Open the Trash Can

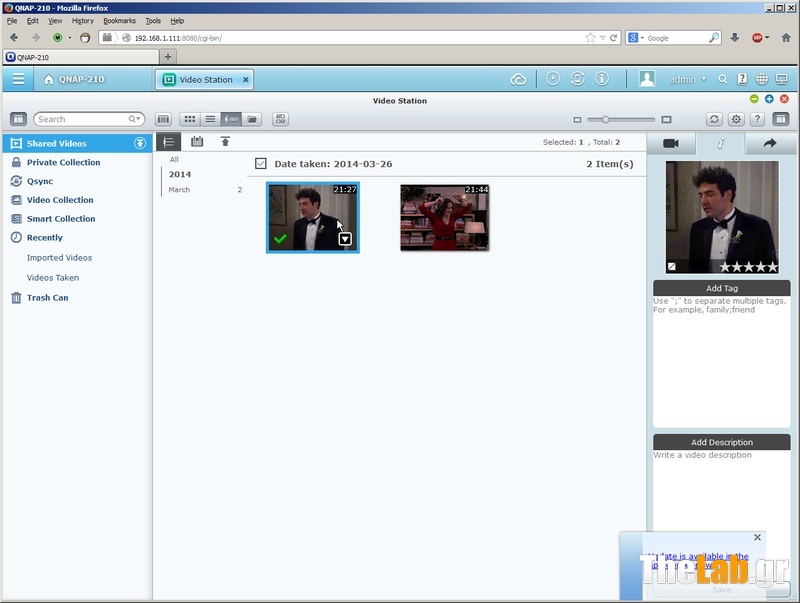tap(47, 297)
